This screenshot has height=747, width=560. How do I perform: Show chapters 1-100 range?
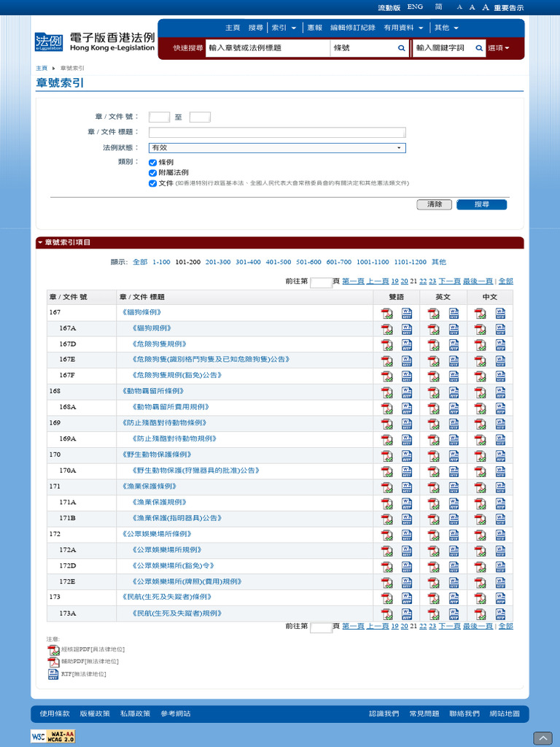point(161,262)
